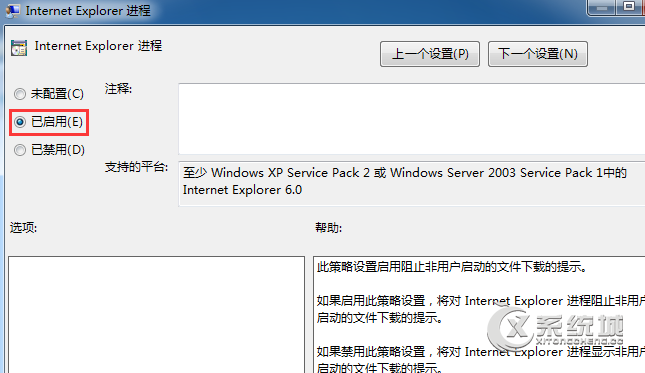Go to previous setting with 上一个设置(P)

(430, 54)
